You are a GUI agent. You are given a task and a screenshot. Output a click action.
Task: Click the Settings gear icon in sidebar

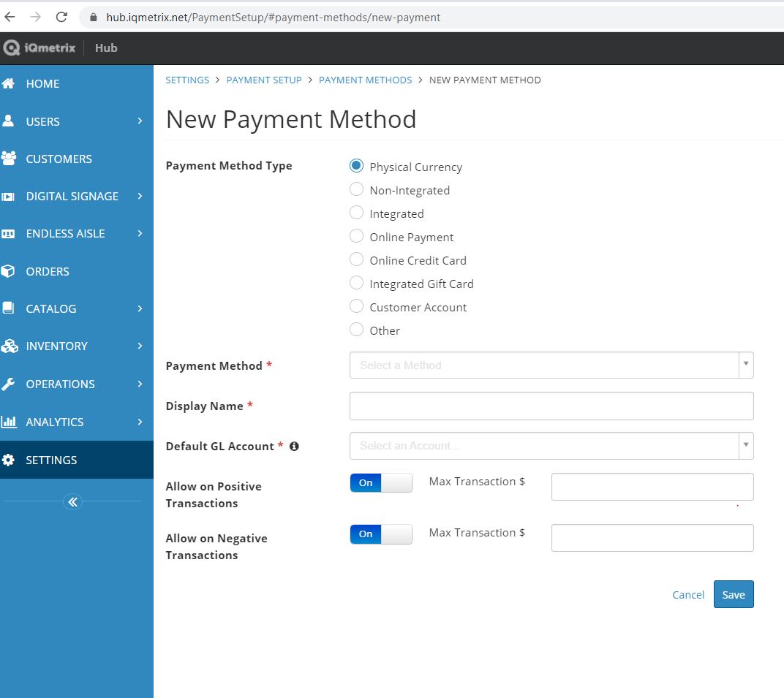point(9,460)
